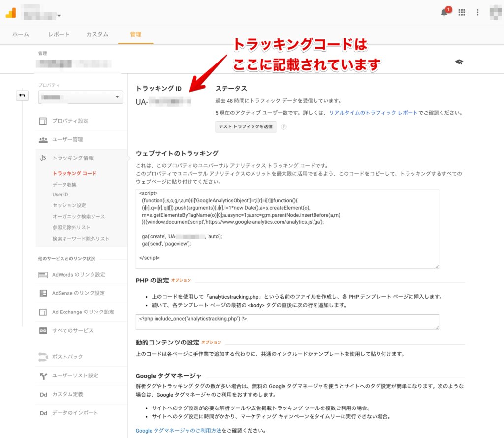Go to the レポート tab
This screenshot has width=504, height=438.
[59, 34]
